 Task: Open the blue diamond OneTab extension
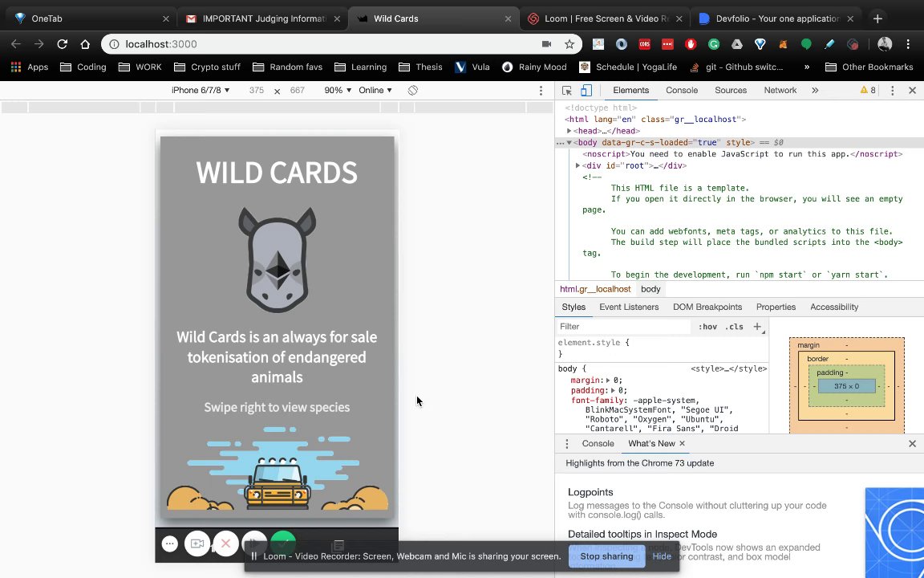click(x=760, y=44)
